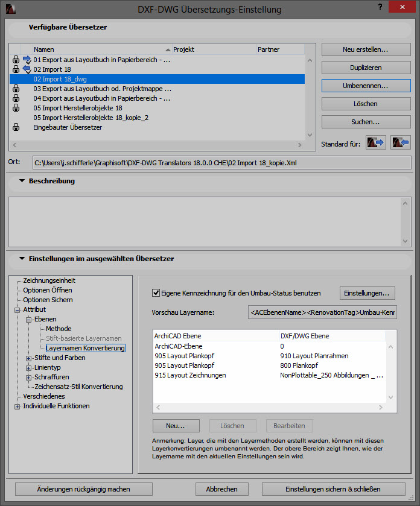Viewport: 420px width, 506px height.
Task: Select Optionen Sichern in settings tree
Action: pos(48,300)
